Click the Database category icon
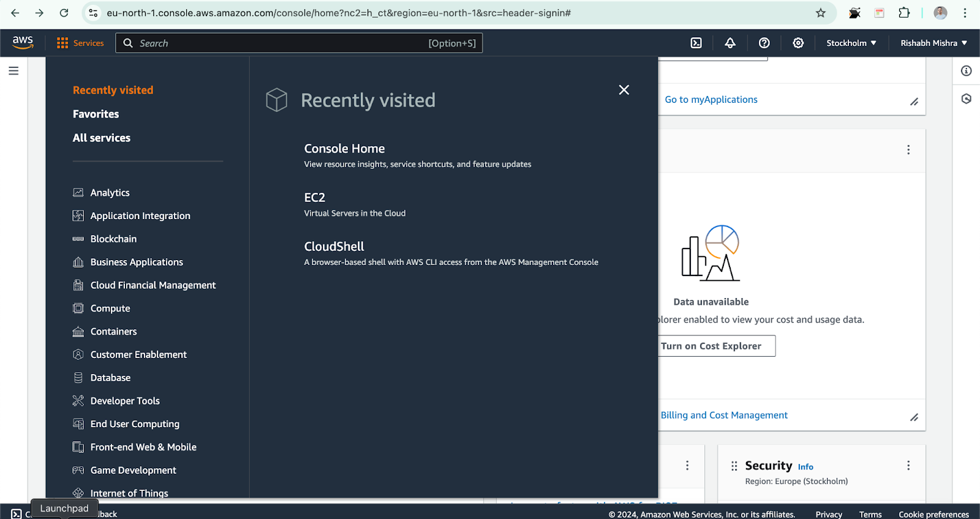This screenshot has height=519, width=980. (78, 378)
